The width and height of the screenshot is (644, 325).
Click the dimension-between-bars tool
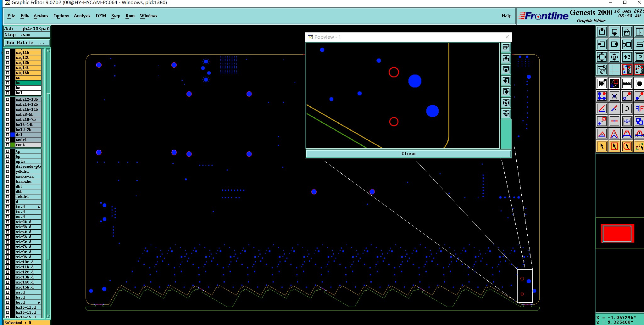click(x=627, y=121)
